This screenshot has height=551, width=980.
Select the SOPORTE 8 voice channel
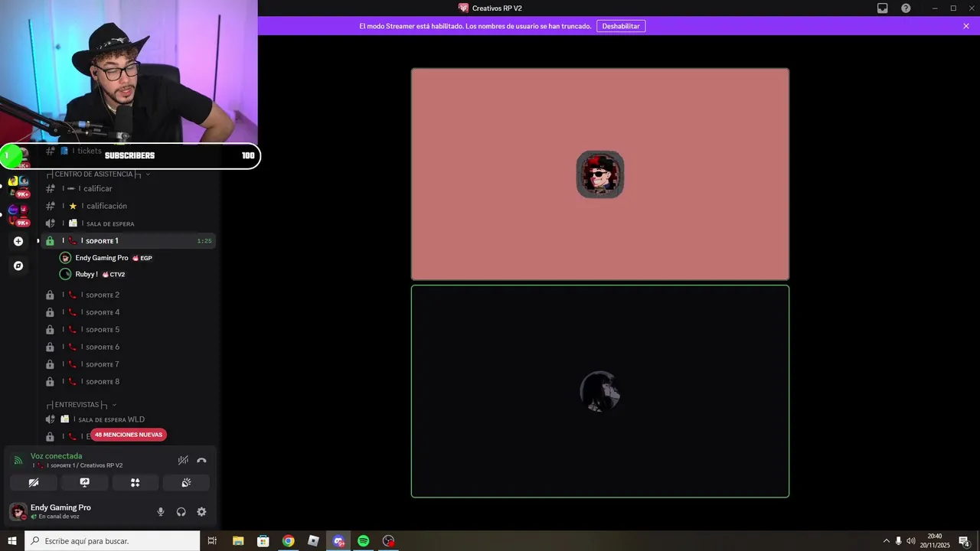pos(128,382)
